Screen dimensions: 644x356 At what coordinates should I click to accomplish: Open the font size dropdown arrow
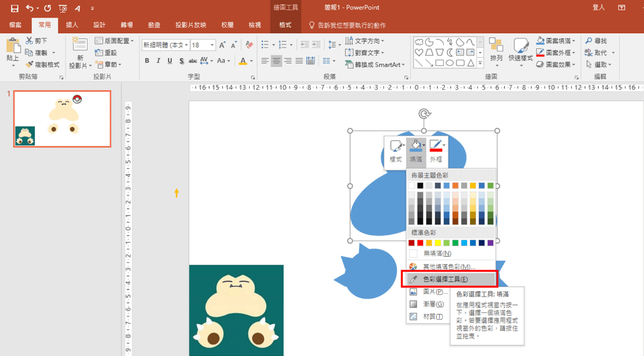coord(213,45)
